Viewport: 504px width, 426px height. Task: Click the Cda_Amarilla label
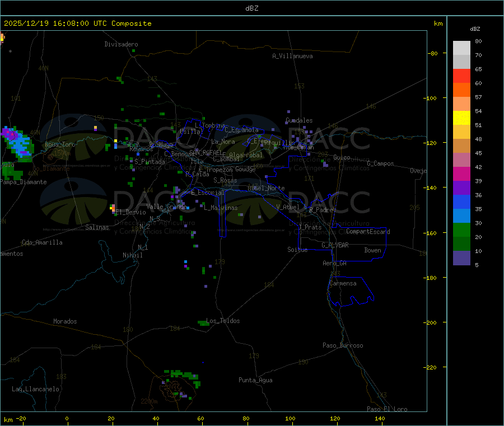click(42, 242)
